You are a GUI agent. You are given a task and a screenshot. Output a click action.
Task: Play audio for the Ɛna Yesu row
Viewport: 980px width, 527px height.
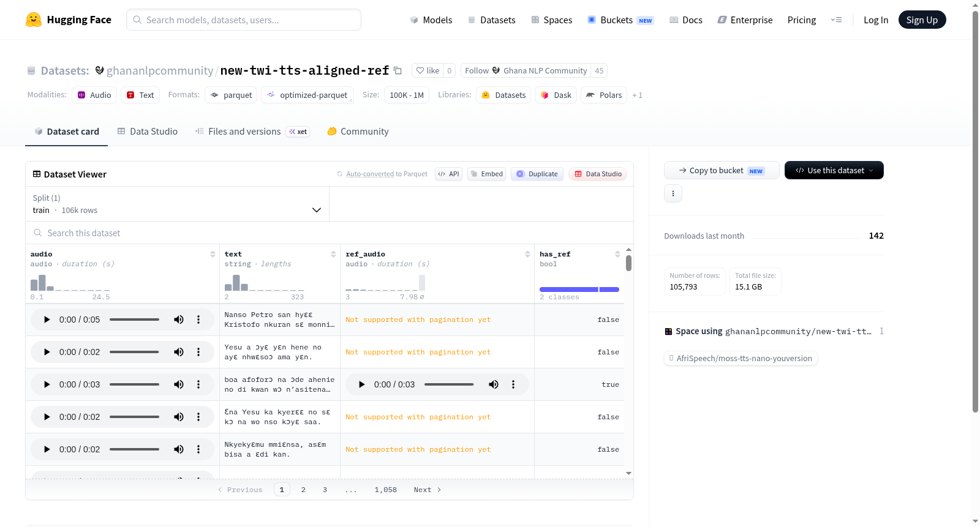coord(47,417)
